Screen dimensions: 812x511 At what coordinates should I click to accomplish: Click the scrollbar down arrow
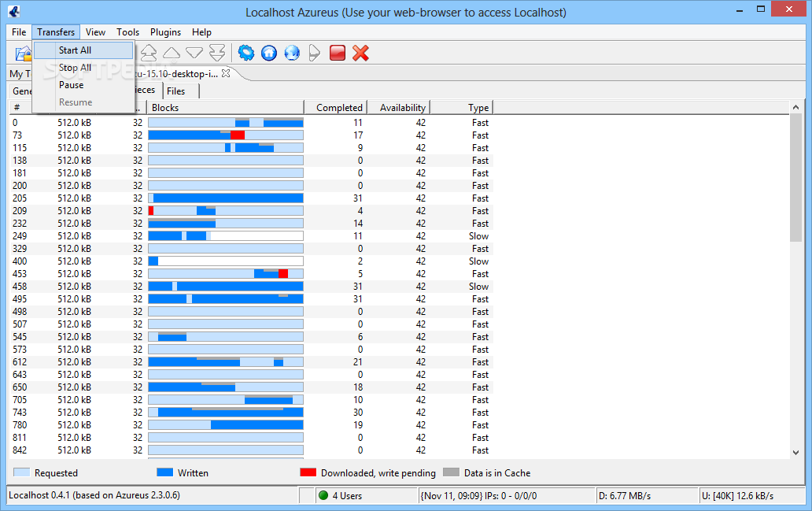796,453
